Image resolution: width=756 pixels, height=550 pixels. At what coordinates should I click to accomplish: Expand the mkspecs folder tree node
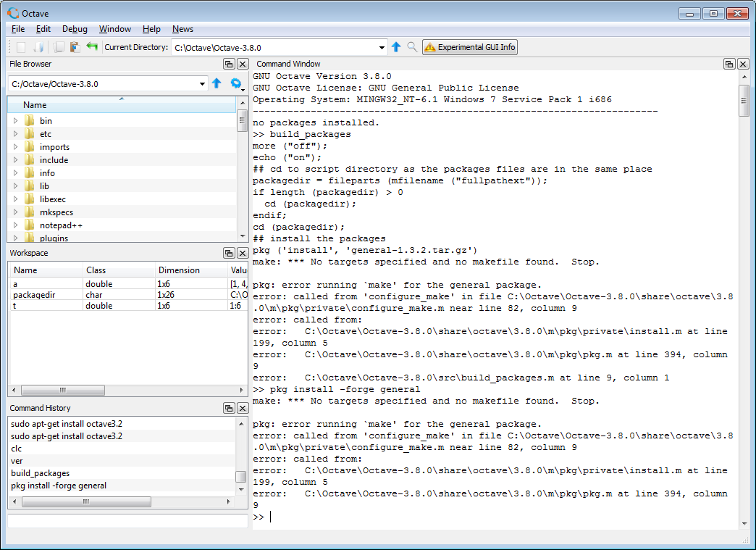[15, 212]
